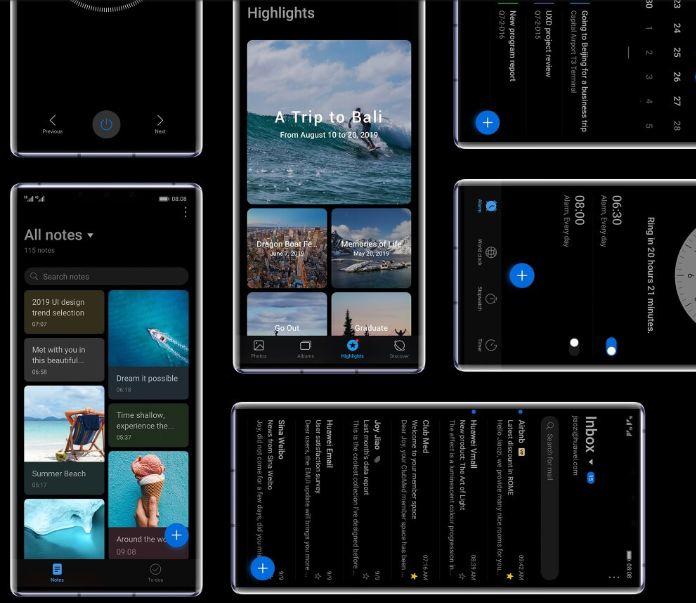Click the Search for mail field
Screen dimensions: 696x603
tap(550, 498)
